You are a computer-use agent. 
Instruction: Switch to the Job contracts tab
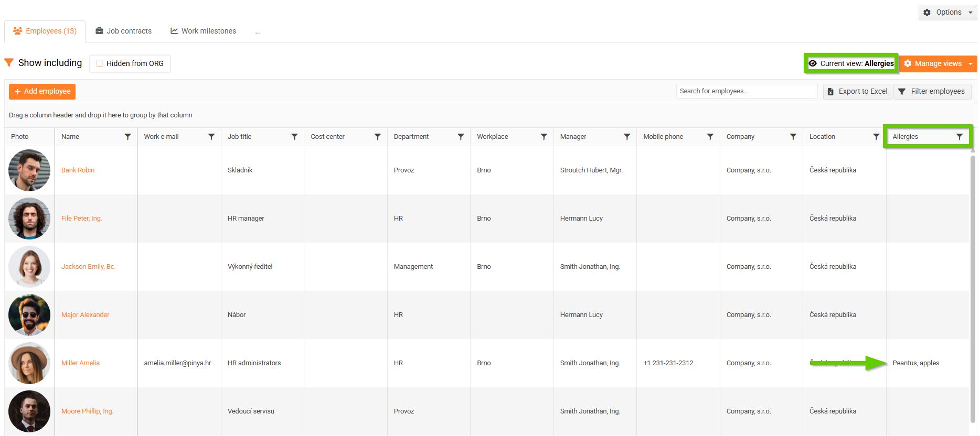coord(124,31)
